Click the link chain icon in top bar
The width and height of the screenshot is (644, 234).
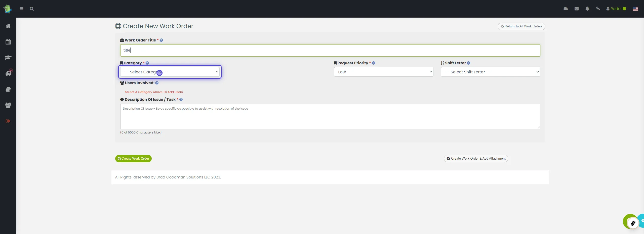pos(598,9)
